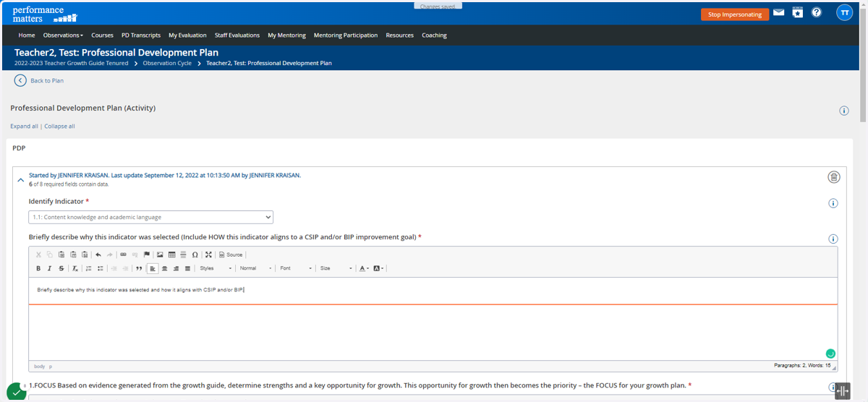Toggle bold formatting
This screenshot has height=402, width=868.
38,268
